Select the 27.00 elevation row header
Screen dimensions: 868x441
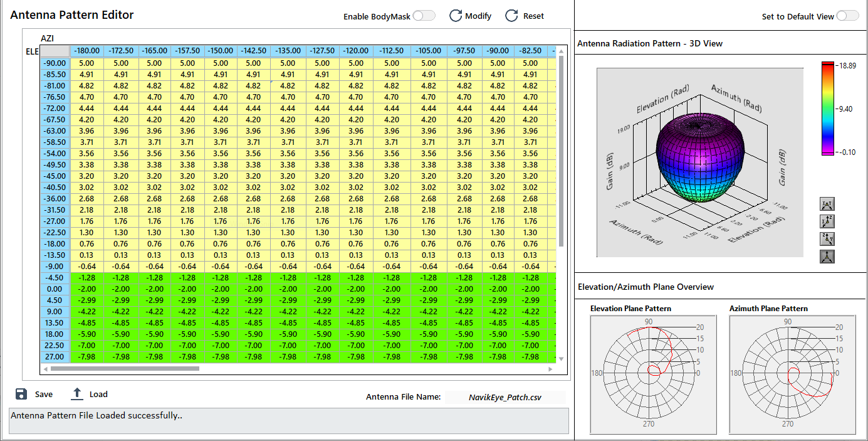[x=55, y=356]
